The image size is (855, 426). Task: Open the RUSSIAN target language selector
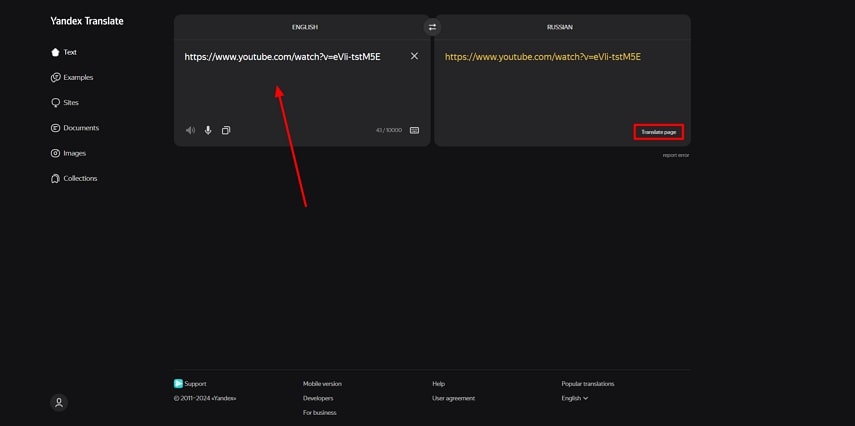pyautogui.click(x=560, y=27)
